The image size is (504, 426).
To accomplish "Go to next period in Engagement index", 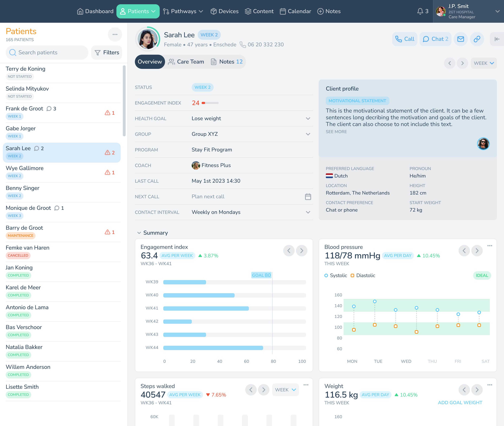I will (x=302, y=251).
